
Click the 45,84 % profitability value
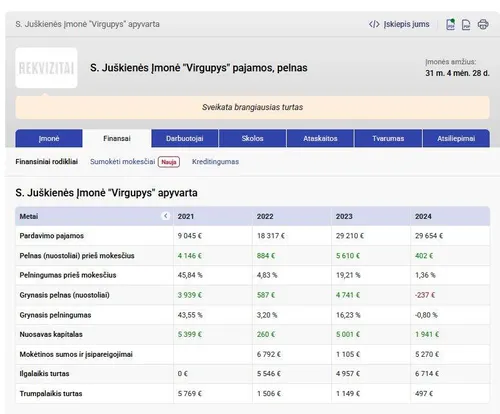190,275
